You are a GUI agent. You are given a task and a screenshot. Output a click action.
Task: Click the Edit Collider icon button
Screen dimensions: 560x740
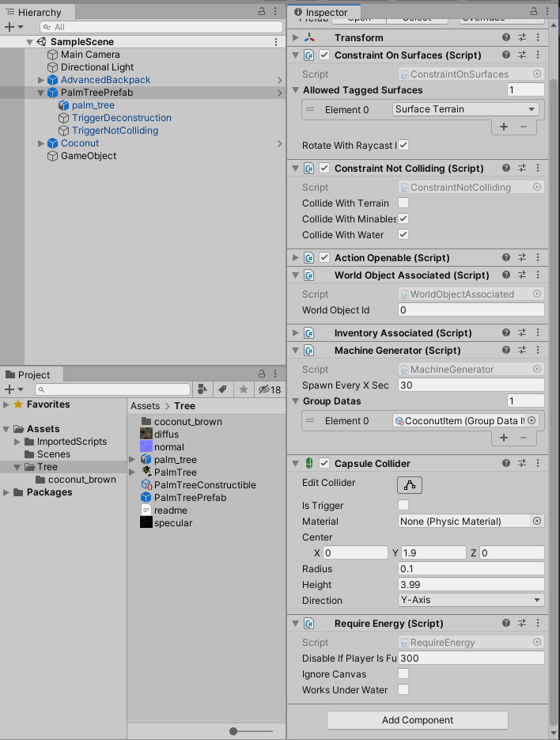[x=410, y=484]
